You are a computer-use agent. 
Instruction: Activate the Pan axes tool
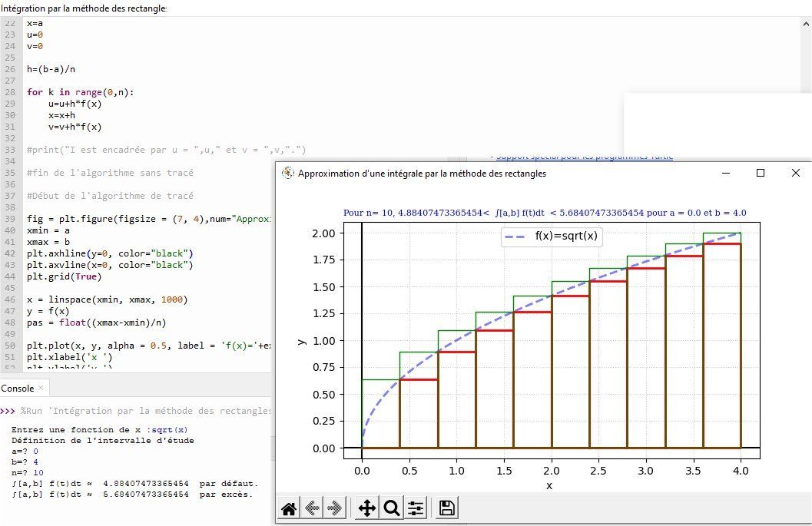367,508
